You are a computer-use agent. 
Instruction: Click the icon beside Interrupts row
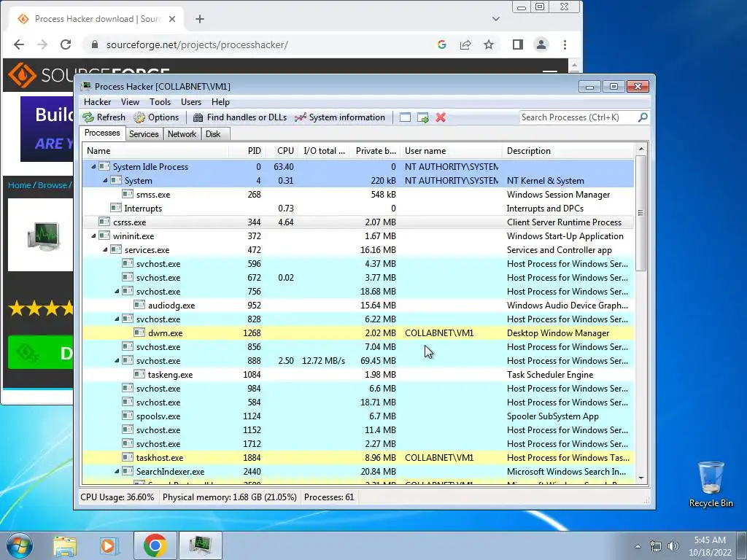pos(116,208)
